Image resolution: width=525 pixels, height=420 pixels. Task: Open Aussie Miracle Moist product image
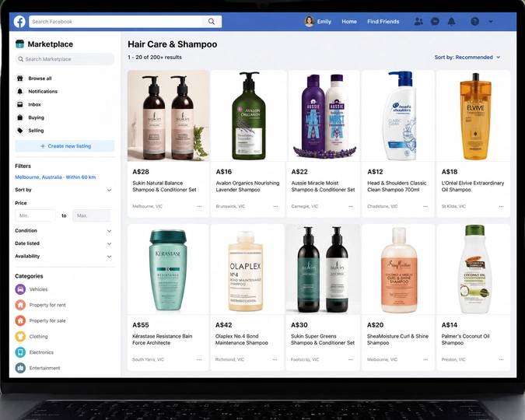pos(324,116)
